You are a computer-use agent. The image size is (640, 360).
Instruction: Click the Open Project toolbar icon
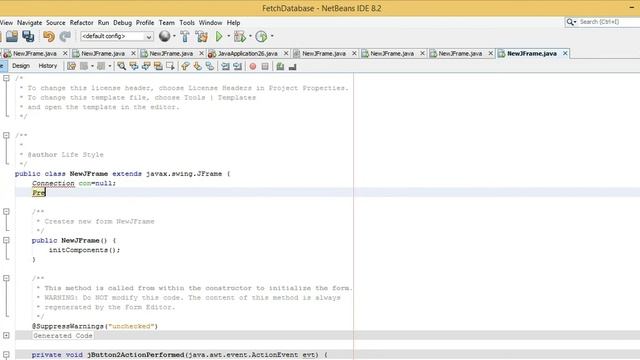point(12,36)
